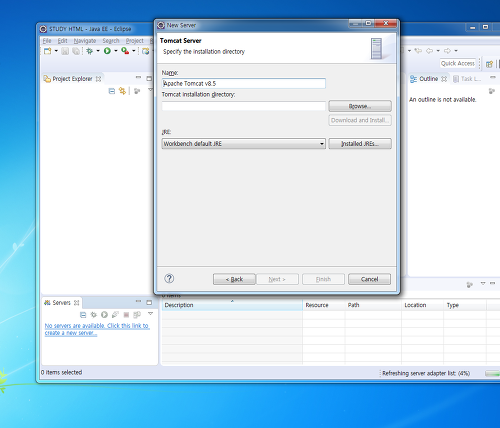Viewport: 500px width, 428px height.
Task: Sort by the Location column header
Action: point(423,305)
